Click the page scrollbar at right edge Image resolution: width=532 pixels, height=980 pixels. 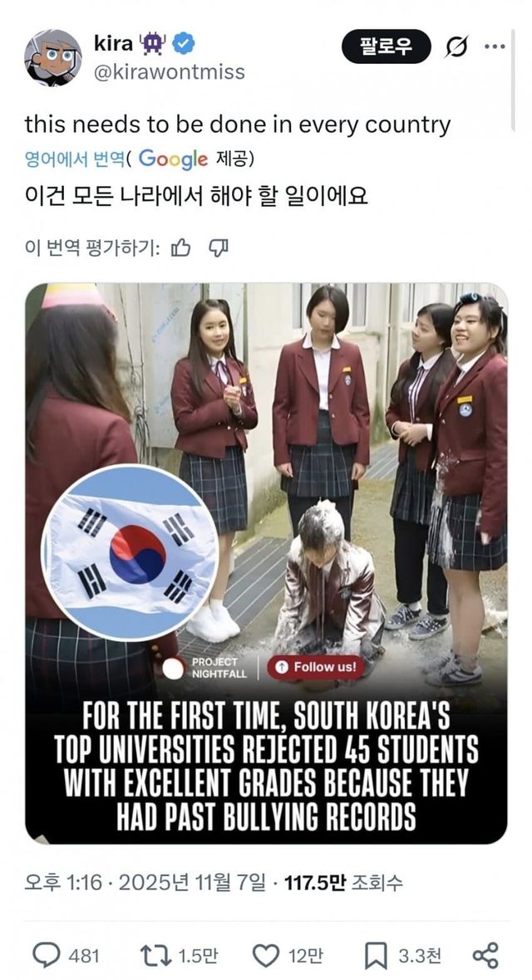(513, 80)
